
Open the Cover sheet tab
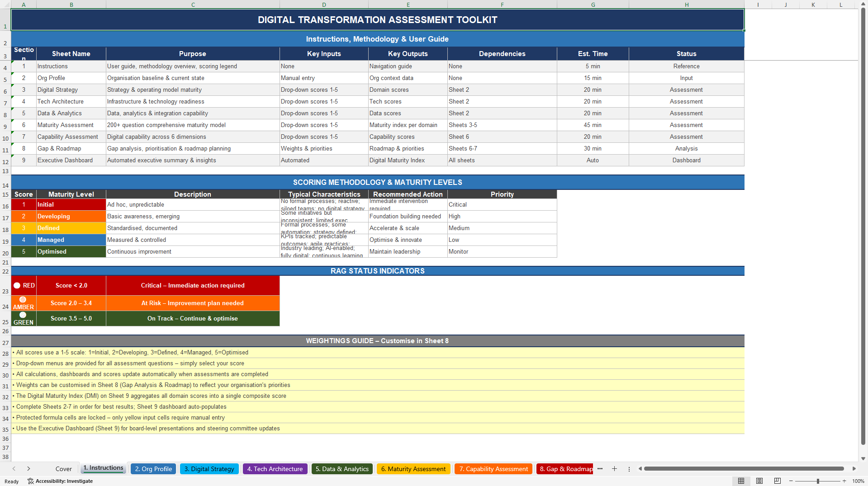pyautogui.click(x=63, y=469)
